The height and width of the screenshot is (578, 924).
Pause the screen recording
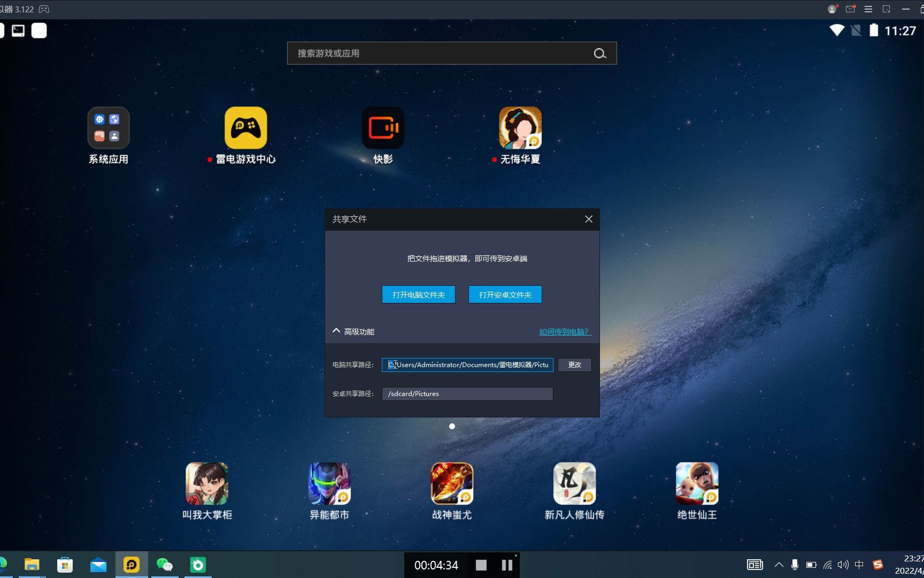tap(507, 565)
